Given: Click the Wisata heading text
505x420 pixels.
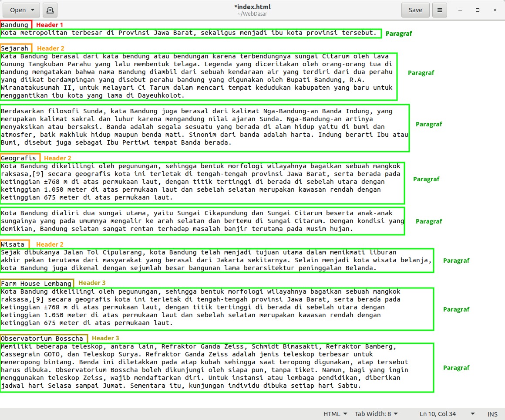Looking at the screenshot, I should pyautogui.click(x=13, y=244).
